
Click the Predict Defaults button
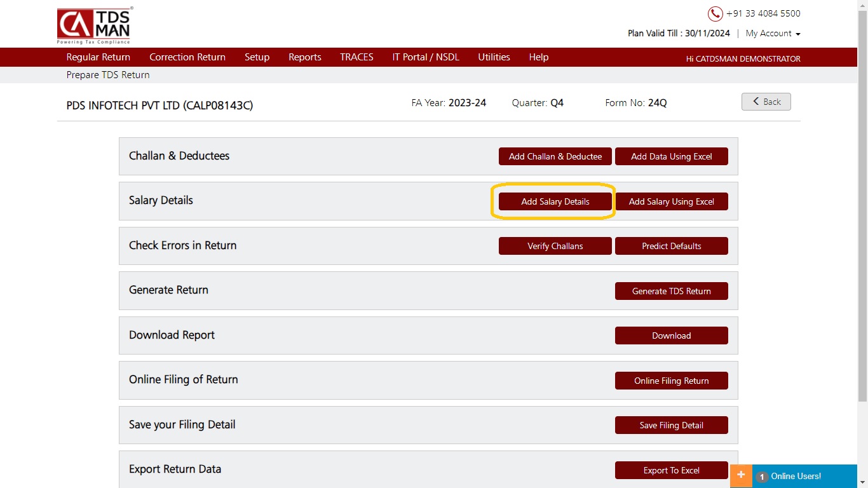coord(672,246)
